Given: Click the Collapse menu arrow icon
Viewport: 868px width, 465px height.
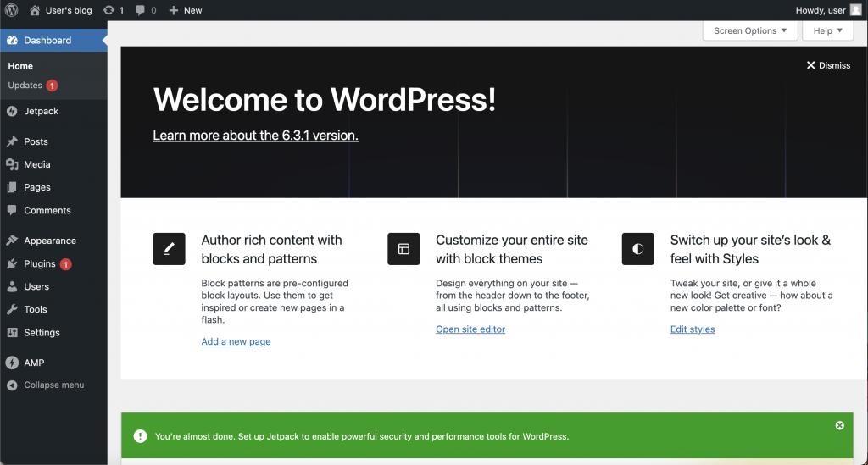Looking at the screenshot, I should tap(12, 385).
